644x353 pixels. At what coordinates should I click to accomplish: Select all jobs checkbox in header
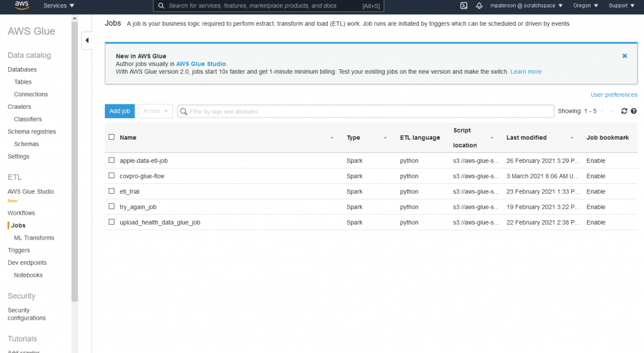point(111,137)
